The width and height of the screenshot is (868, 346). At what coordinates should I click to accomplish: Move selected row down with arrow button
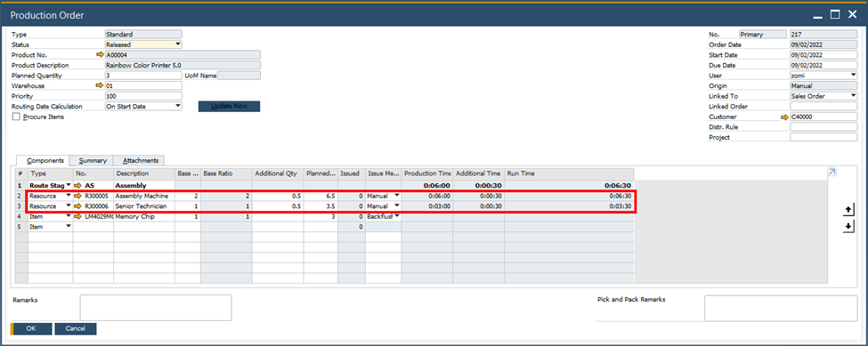(848, 227)
